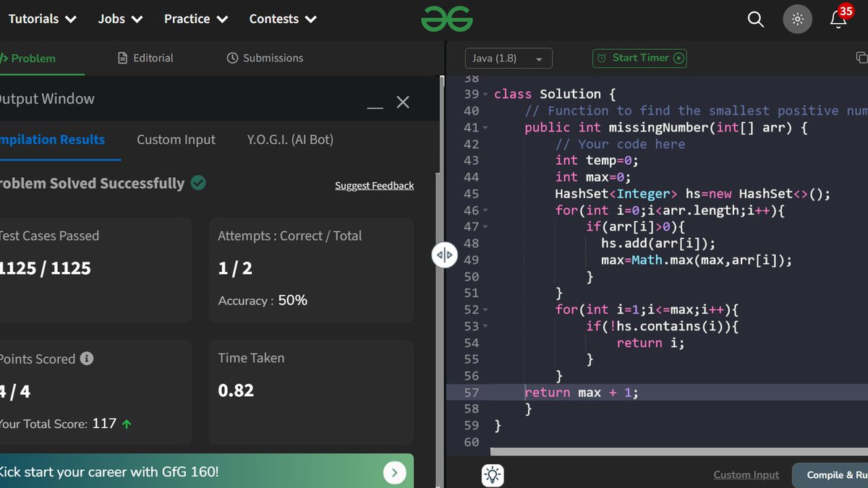This screenshot has width=868, height=488.
Task: Close the Output Window with X
Action: [x=403, y=102]
